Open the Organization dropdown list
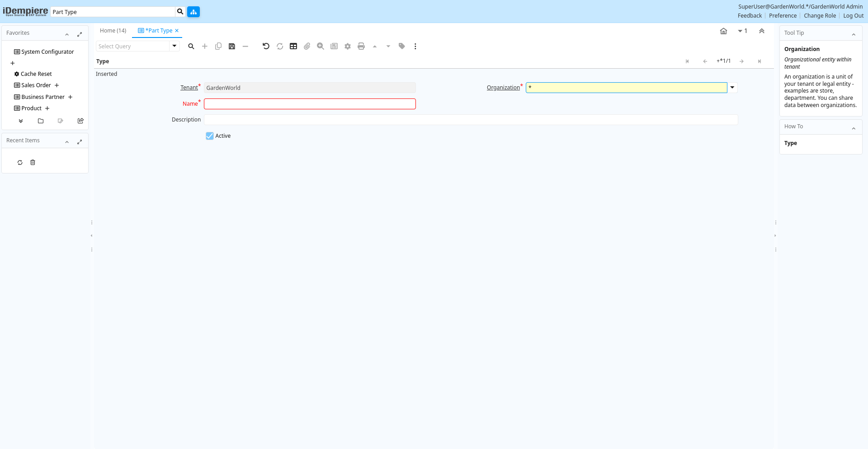Viewport: 868px width, 449px height. (732, 88)
